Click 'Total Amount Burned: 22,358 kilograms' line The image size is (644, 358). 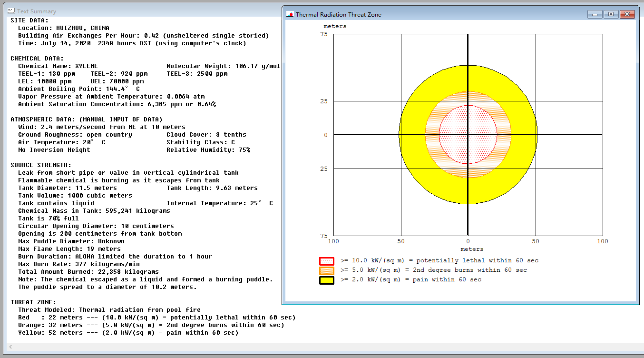click(88, 272)
